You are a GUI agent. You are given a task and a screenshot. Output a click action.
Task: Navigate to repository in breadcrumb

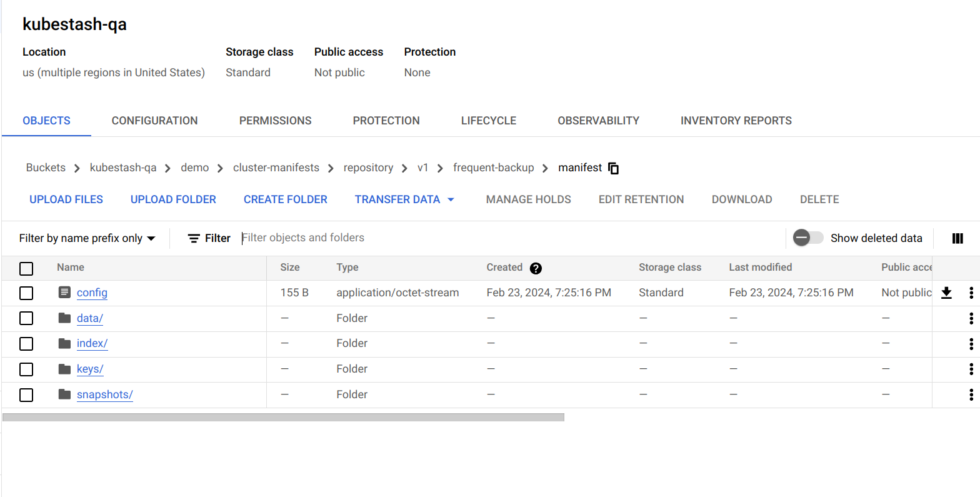pos(368,168)
